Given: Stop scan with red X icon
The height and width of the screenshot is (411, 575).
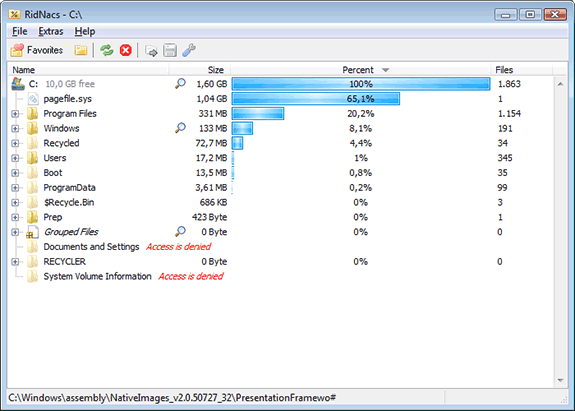Looking at the screenshot, I should [x=126, y=50].
